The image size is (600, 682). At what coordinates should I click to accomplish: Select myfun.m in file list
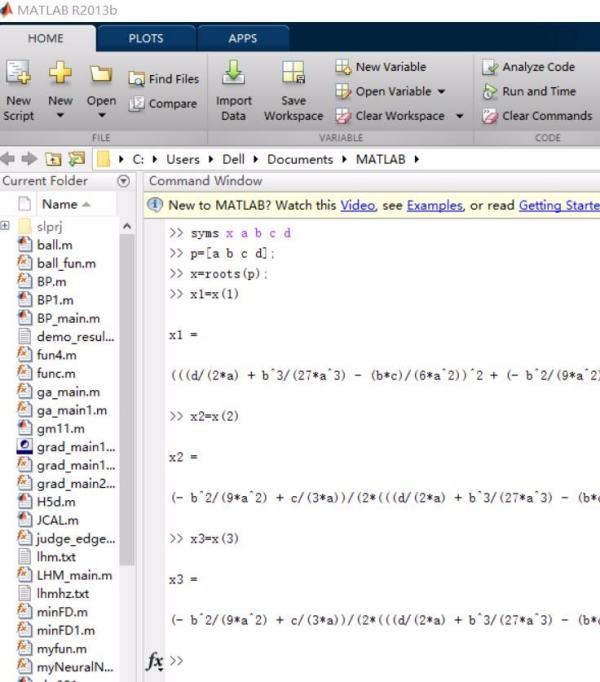[x=62, y=649]
